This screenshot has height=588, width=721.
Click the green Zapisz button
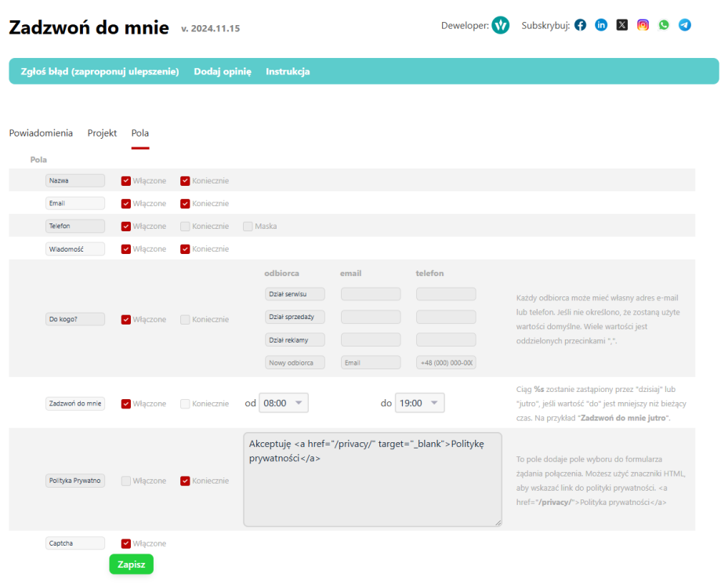(131, 564)
